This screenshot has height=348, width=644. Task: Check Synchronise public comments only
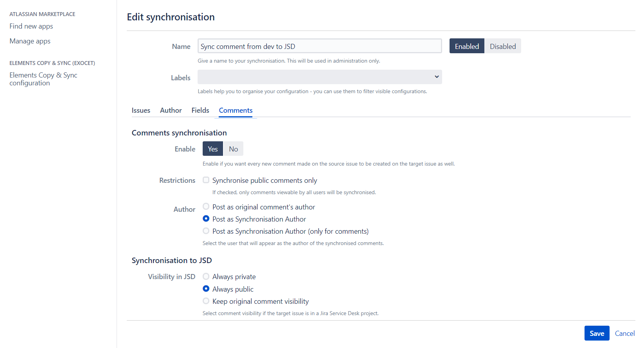click(x=206, y=180)
